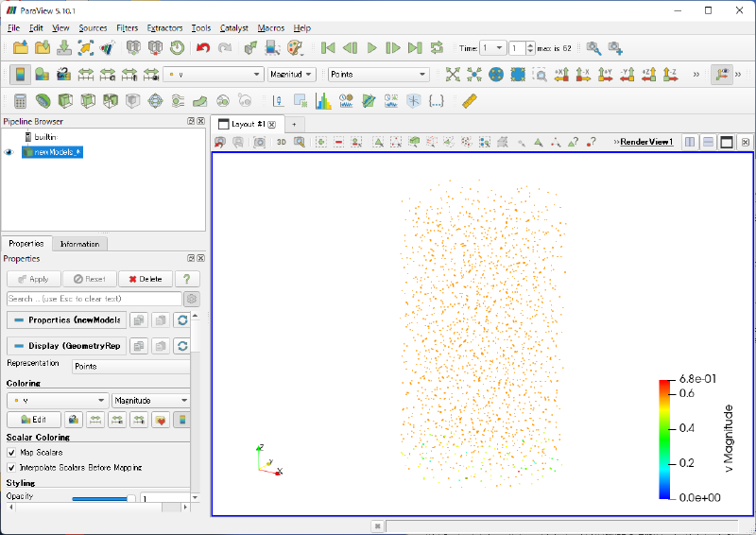Click the Load Palette icon
Image resolution: width=756 pixels, height=535 pixels.
tap(294, 48)
